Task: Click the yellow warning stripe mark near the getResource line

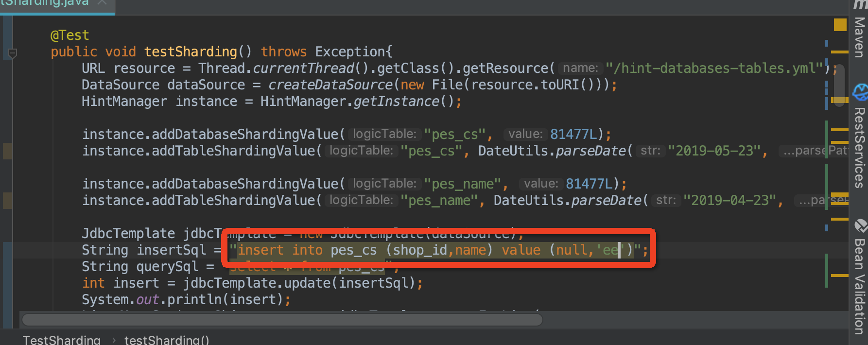Action: tap(840, 52)
